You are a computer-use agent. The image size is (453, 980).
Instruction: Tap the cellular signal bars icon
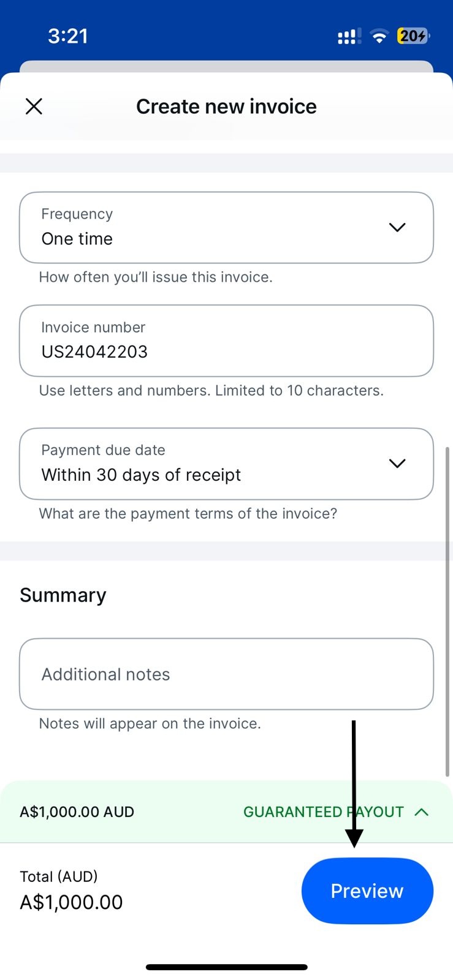coord(349,37)
